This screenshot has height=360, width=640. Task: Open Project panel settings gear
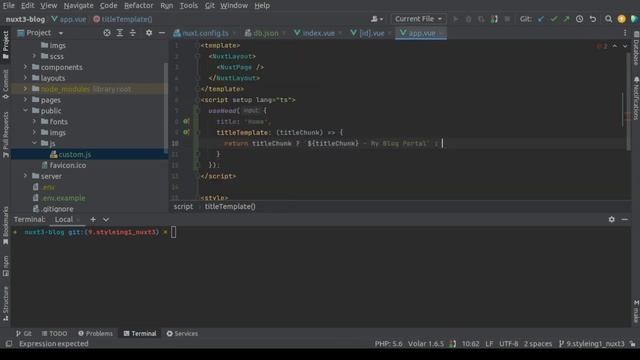coord(149,33)
